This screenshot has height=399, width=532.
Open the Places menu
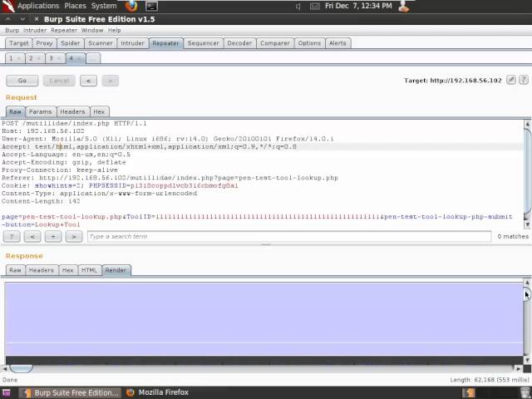point(75,6)
